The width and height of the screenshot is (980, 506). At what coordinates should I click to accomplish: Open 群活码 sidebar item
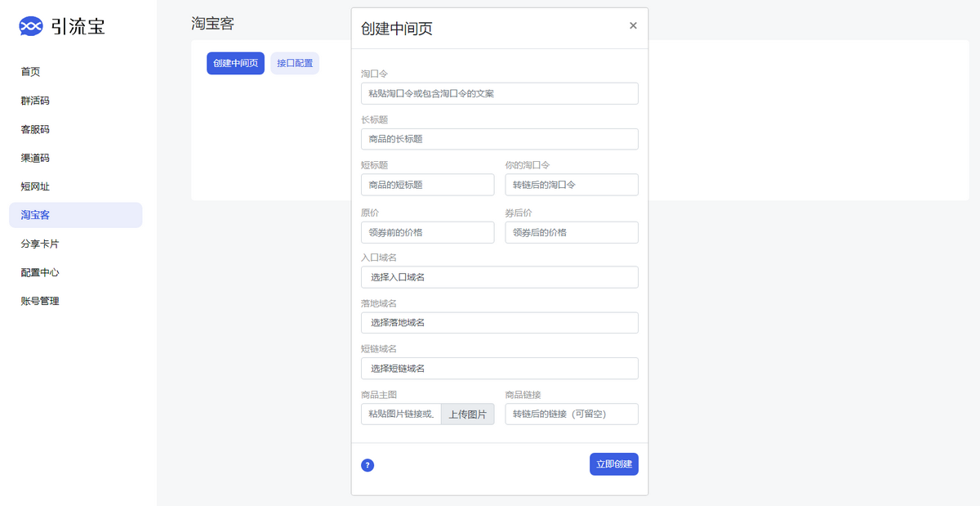(35, 101)
